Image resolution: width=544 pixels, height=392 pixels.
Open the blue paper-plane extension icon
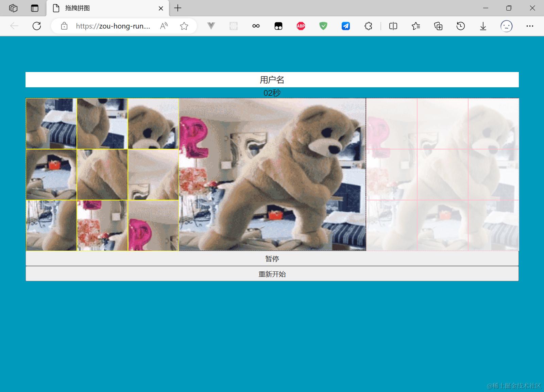pyautogui.click(x=346, y=26)
